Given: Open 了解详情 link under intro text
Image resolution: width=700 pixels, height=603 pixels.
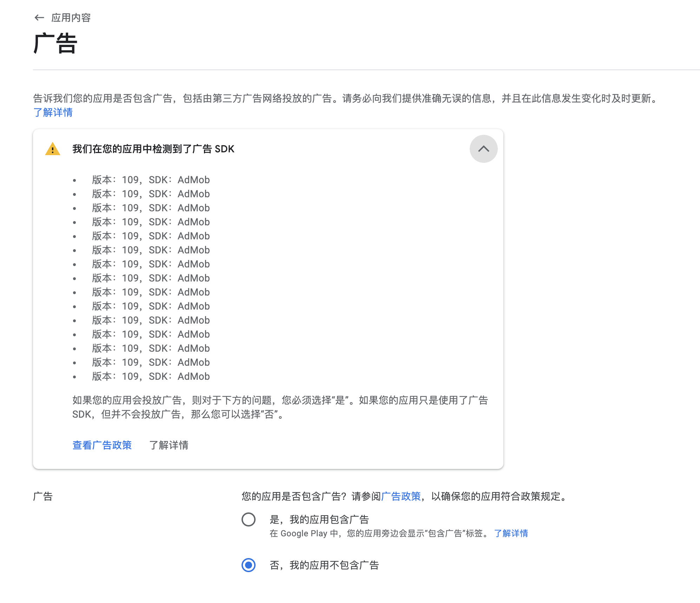Looking at the screenshot, I should 53,113.
